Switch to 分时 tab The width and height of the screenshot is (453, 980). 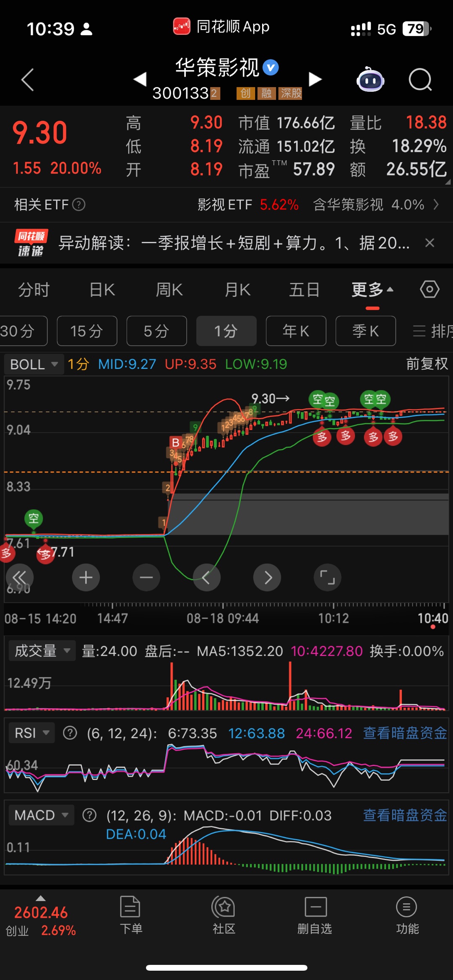pyautogui.click(x=34, y=290)
